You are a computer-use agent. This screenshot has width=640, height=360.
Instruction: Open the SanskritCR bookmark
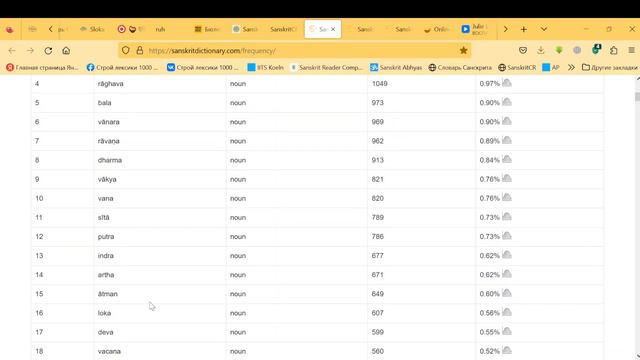click(517, 67)
